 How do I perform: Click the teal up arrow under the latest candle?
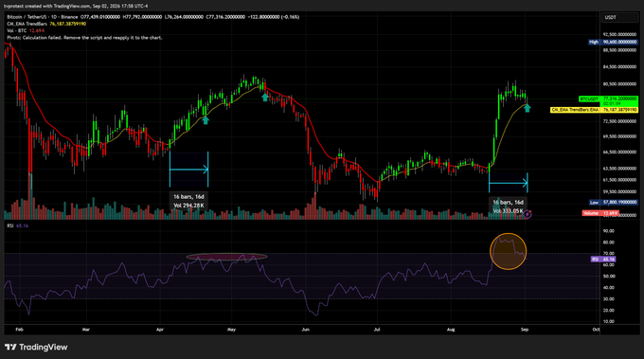tap(528, 108)
